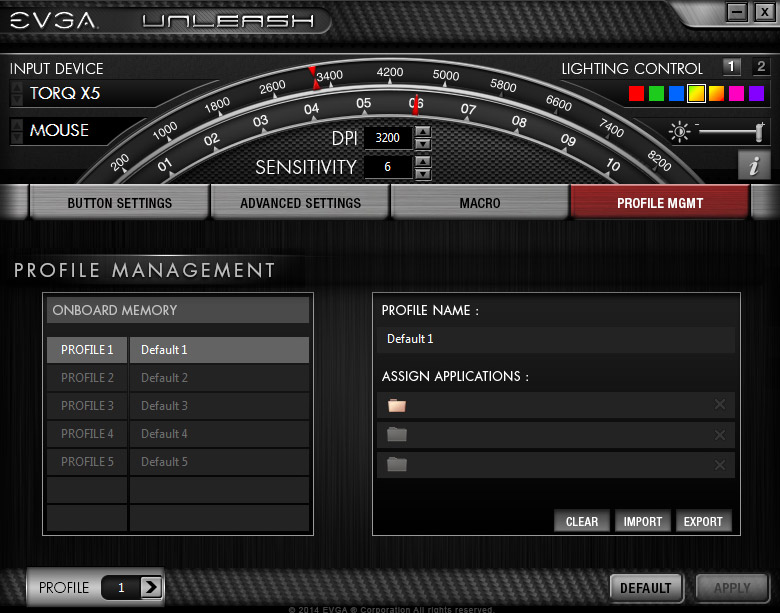
Task: Click the brightness sun icon
Action: tap(680, 132)
